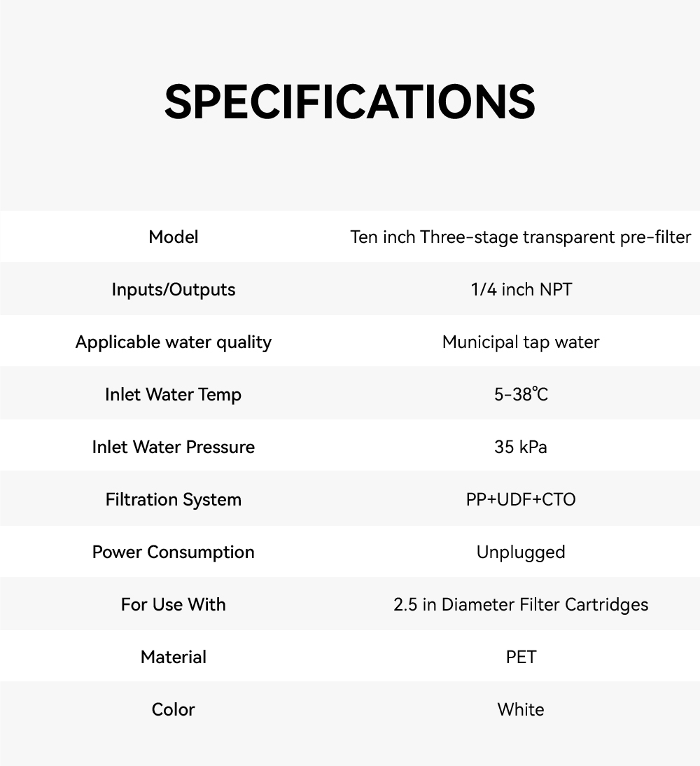Click the SPECIFICATIONS heading
This screenshot has width=700, height=766.
tap(350, 102)
